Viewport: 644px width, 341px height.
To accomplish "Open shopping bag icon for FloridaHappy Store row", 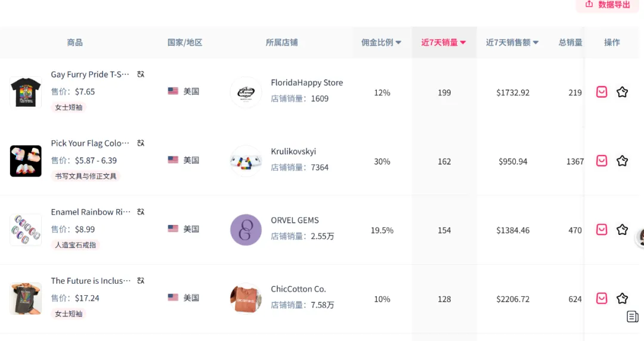I will (x=602, y=92).
